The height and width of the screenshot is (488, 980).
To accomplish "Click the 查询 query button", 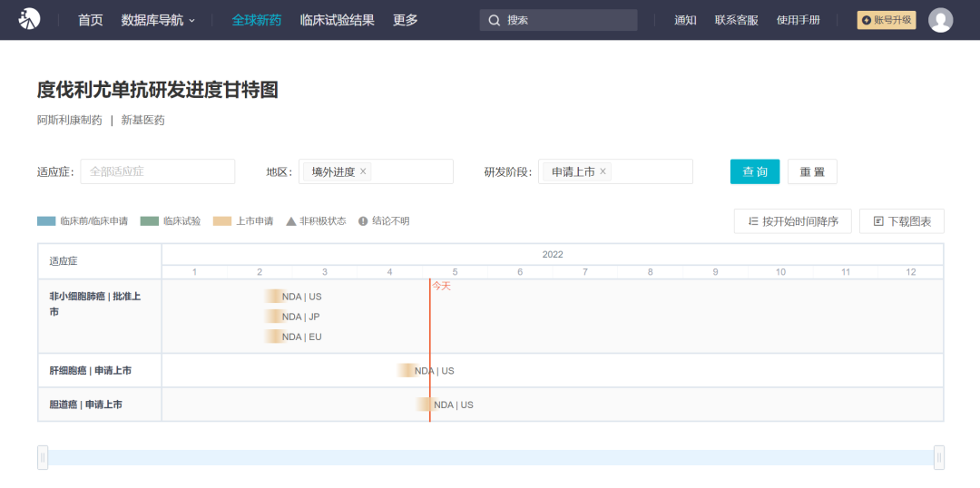I will [x=755, y=171].
